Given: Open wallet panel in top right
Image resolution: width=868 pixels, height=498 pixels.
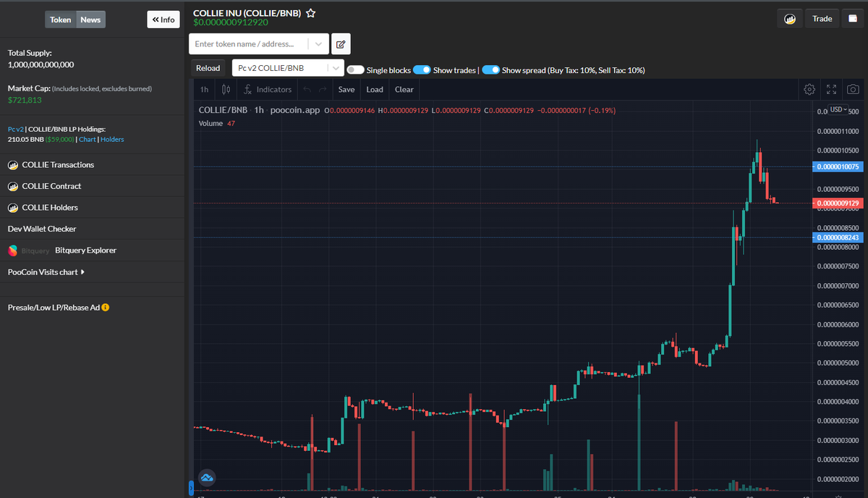Looking at the screenshot, I should (x=854, y=18).
